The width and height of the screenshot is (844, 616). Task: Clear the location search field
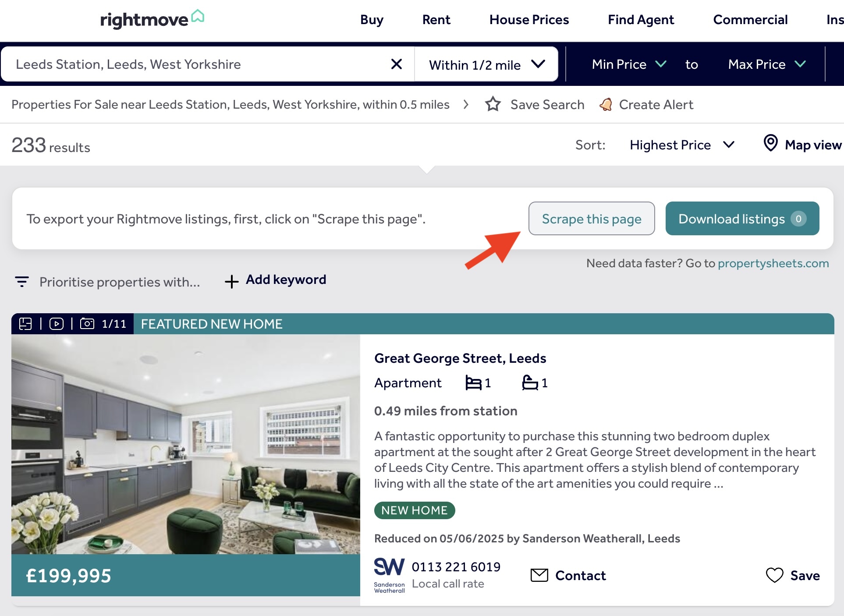point(396,64)
